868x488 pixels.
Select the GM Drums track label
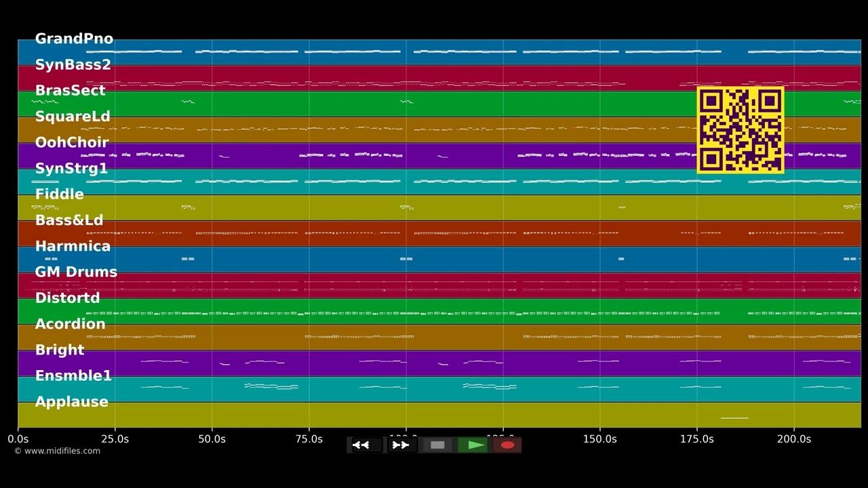click(x=76, y=272)
